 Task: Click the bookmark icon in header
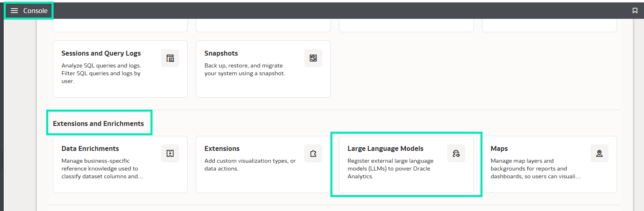(635, 11)
